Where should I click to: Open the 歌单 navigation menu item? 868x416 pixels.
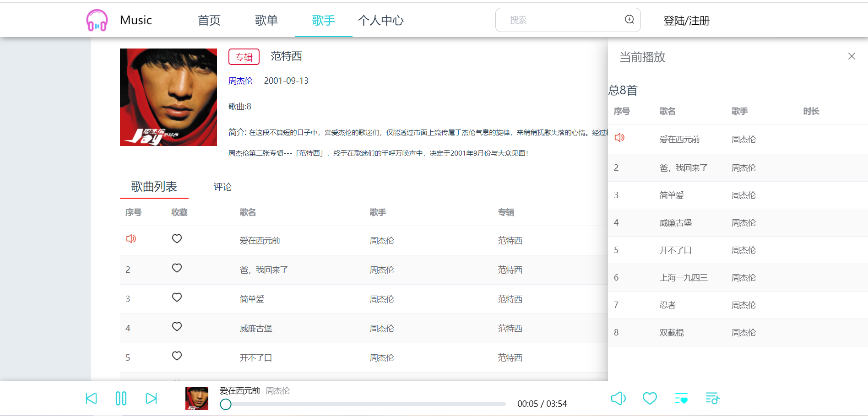coord(266,20)
